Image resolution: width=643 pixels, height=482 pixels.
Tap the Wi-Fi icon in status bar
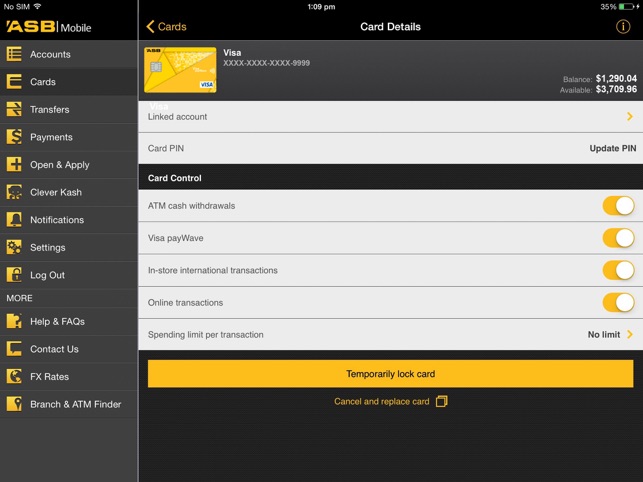(x=38, y=6)
